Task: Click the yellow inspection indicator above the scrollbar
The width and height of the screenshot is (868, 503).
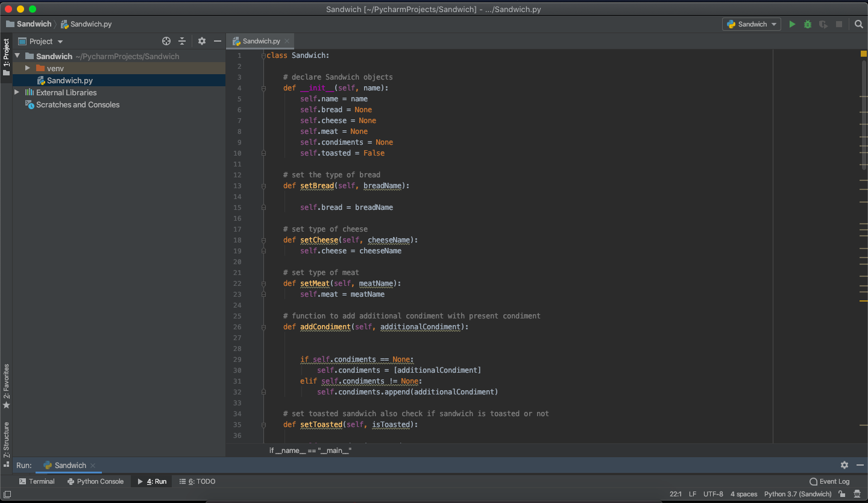Action: [x=863, y=54]
